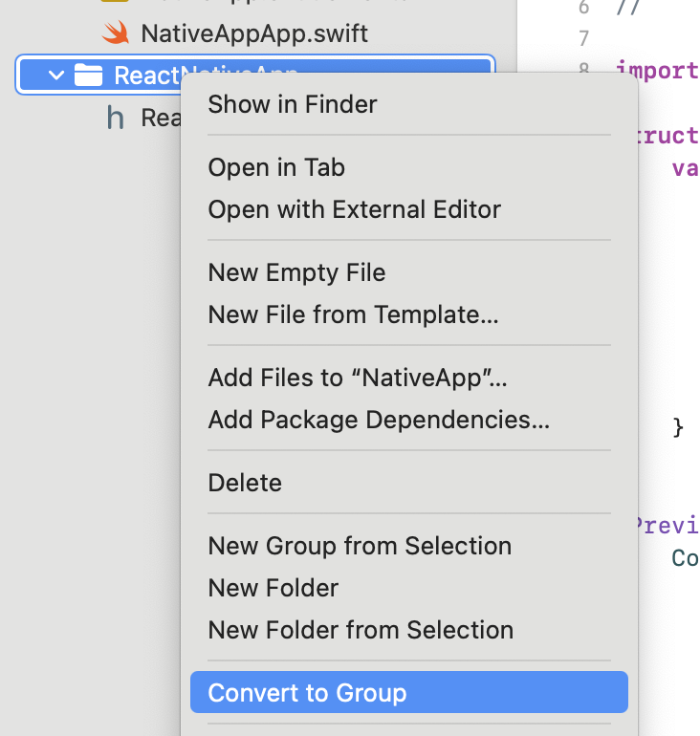Choose New Folder from Selection
This screenshot has width=700, height=736.
coord(361,630)
